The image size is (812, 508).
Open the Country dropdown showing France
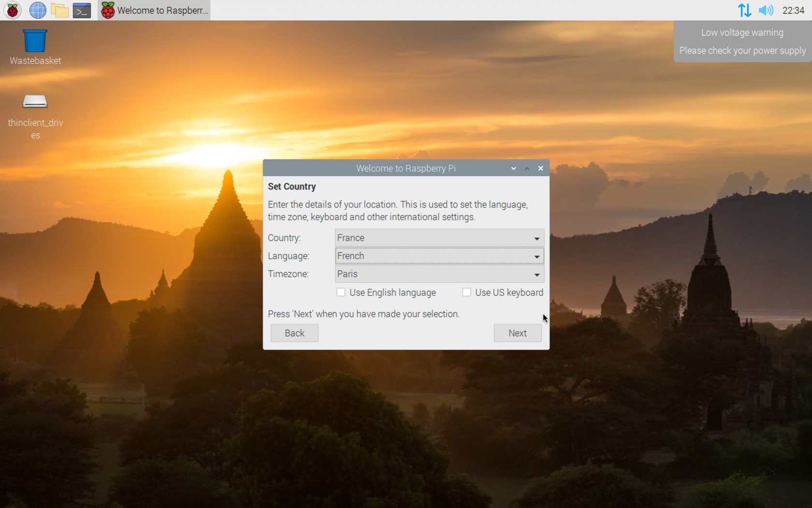click(439, 238)
